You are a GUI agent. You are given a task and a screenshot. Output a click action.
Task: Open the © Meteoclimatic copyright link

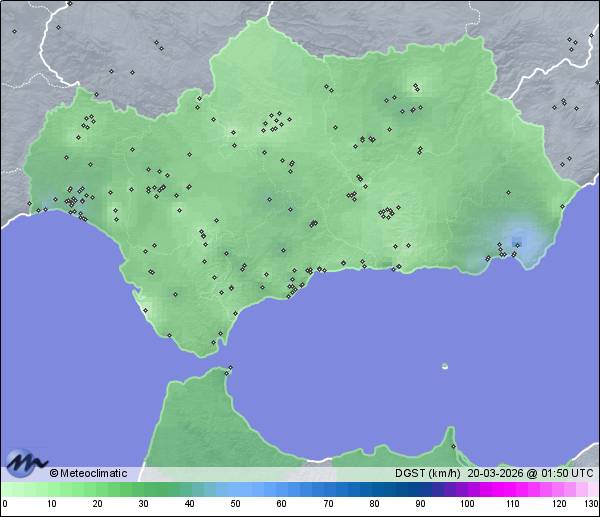(88, 473)
